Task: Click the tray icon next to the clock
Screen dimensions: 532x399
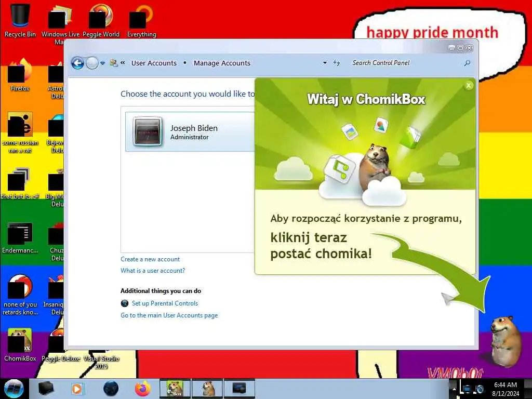Action: (480, 389)
